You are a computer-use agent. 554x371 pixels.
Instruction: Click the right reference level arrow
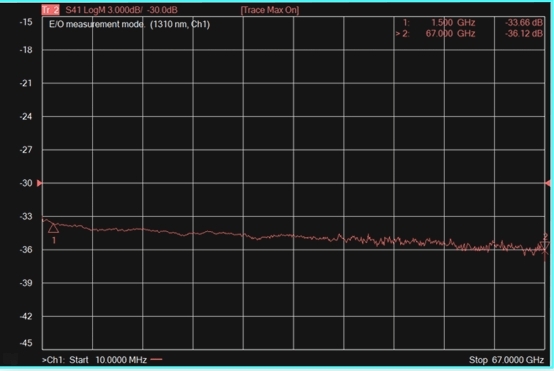tap(548, 183)
